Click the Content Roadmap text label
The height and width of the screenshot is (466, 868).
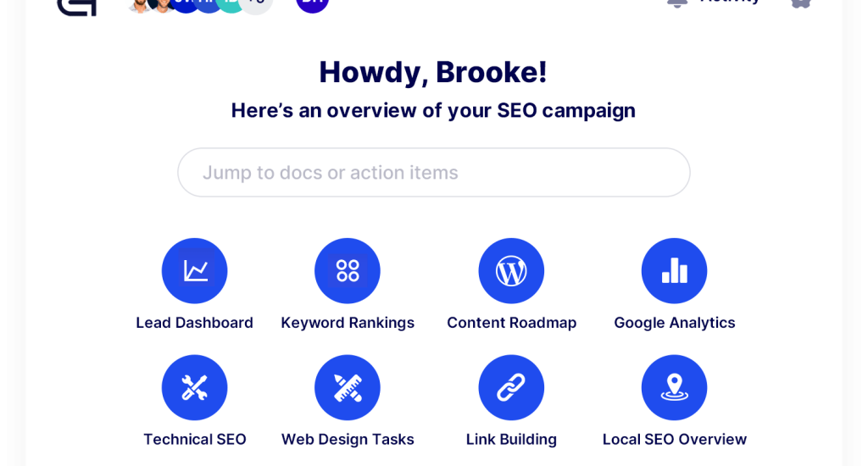[511, 323]
